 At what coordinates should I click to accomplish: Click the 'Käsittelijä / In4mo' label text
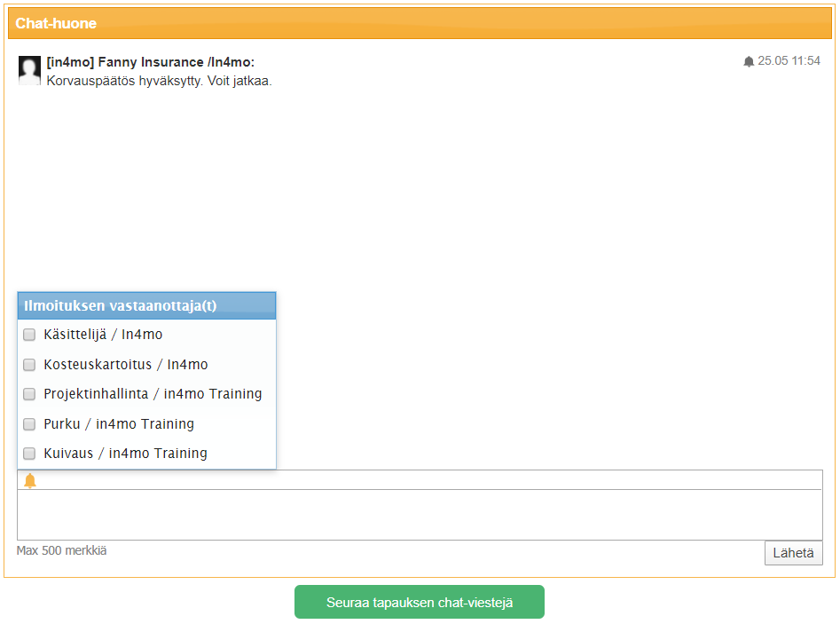tap(103, 335)
